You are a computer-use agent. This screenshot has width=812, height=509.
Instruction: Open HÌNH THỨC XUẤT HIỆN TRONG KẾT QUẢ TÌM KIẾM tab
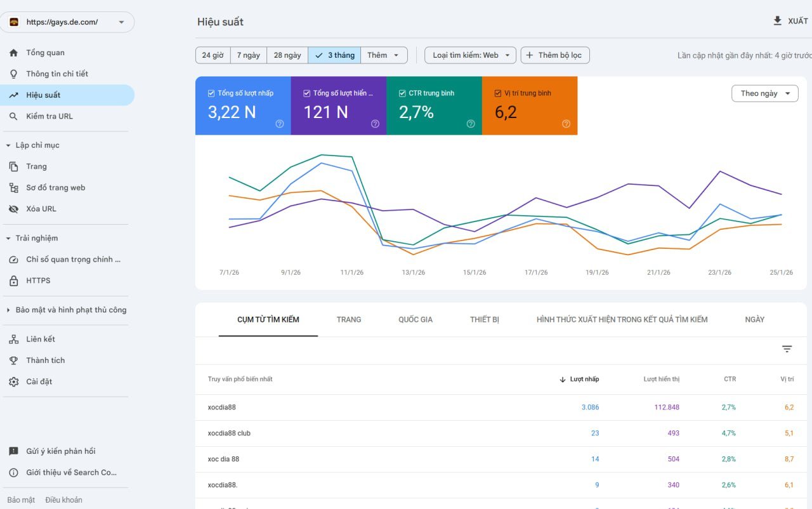(x=622, y=319)
